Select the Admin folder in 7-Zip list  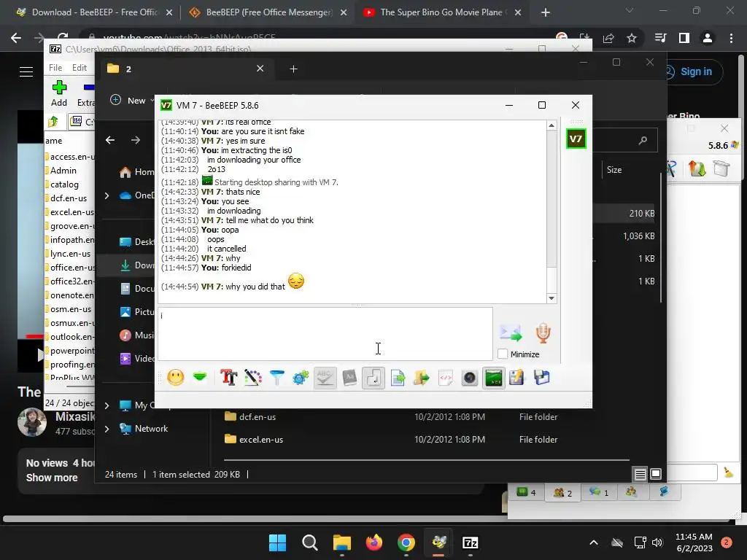(x=63, y=171)
